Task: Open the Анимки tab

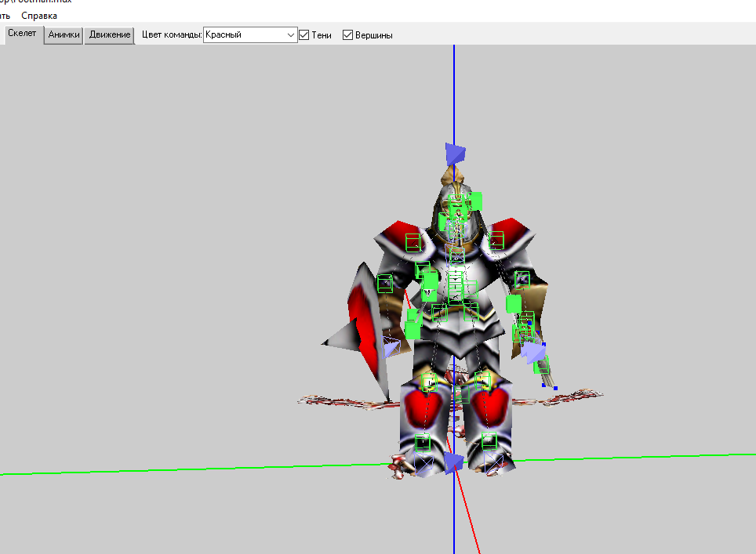Action: click(x=64, y=35)
